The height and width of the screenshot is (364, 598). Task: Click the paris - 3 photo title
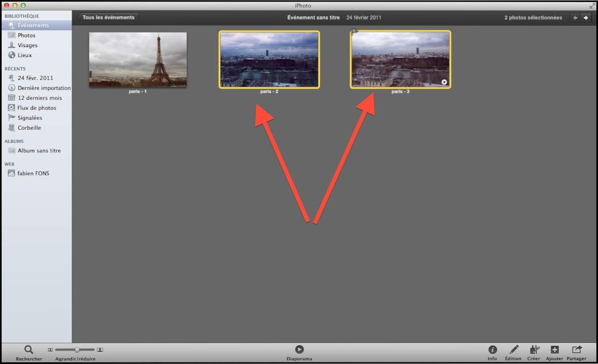coord(400,92)
